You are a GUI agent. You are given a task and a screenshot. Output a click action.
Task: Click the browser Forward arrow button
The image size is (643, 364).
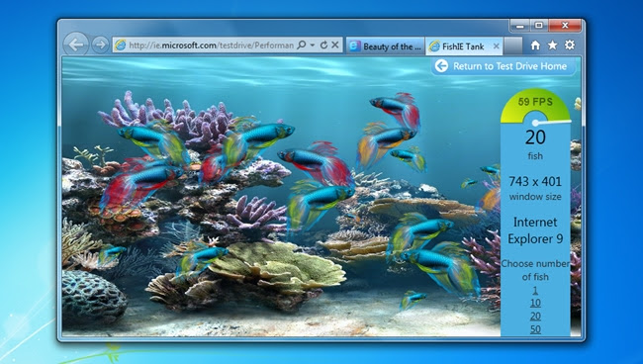click(x=100, y=45)
